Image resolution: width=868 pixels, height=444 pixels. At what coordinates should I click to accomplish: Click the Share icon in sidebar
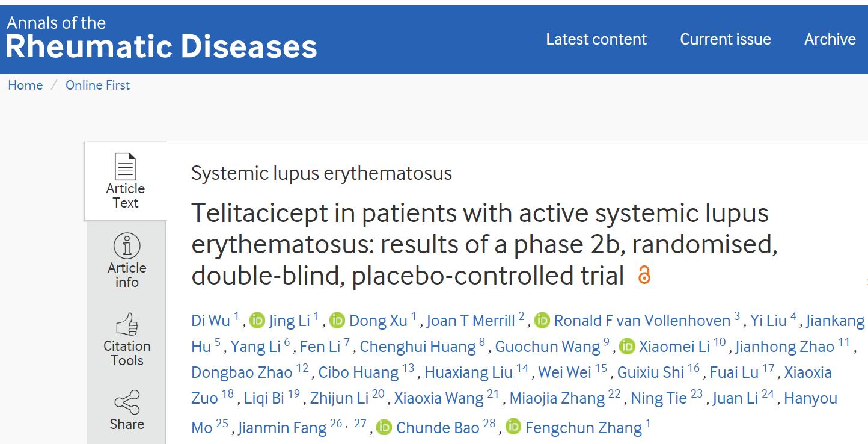click(x=127, y=402)
